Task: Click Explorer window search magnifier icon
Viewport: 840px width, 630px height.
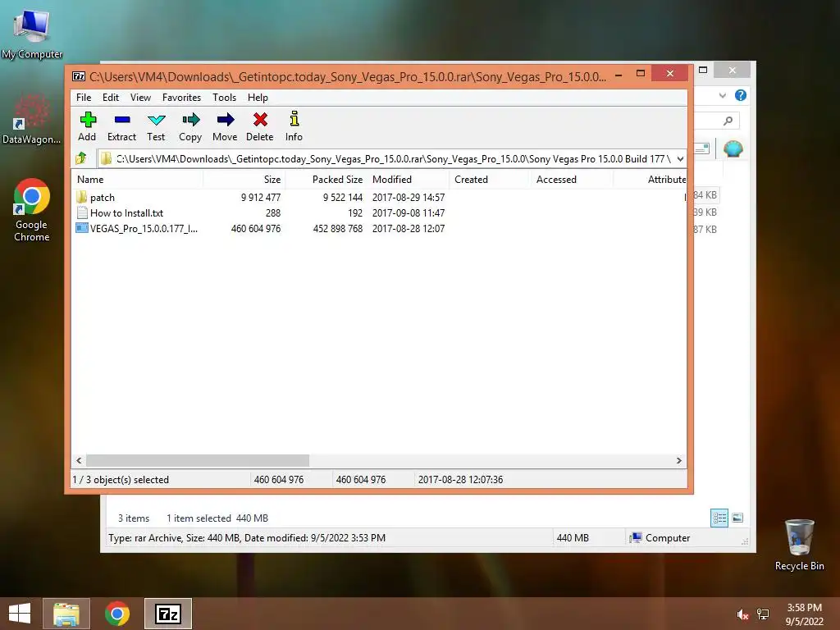Action: point(728,121)
